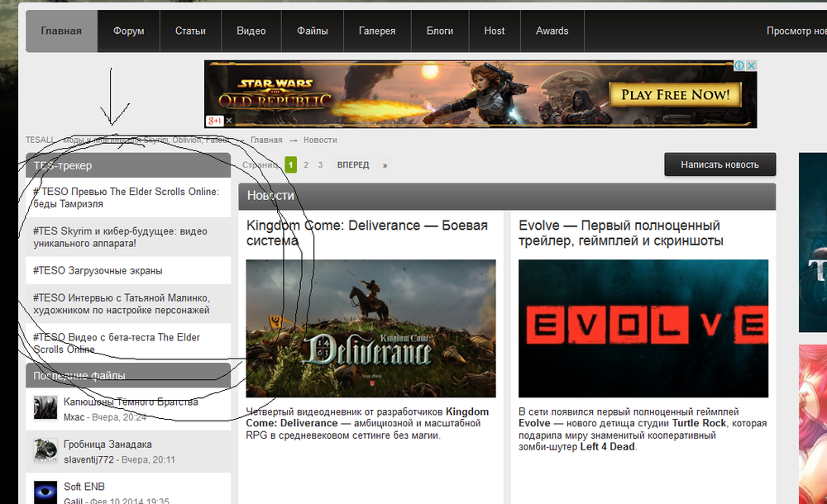Click the Kingdom Come link in article summary
Screen dimensions: 827x504
366,417
